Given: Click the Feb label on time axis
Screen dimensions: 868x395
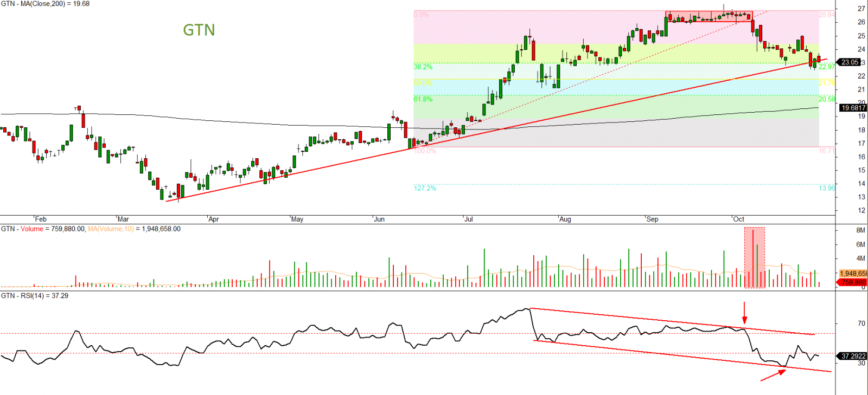Looking at the screenshot, I should [41, 219].
